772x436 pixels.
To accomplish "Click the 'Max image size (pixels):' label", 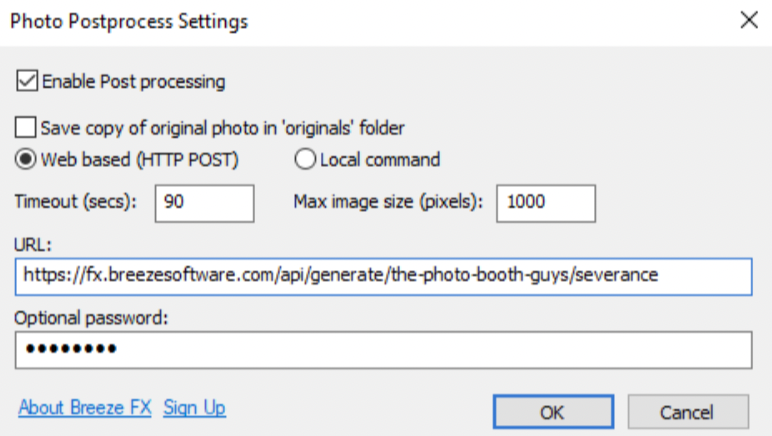I will tap(388, 201).
